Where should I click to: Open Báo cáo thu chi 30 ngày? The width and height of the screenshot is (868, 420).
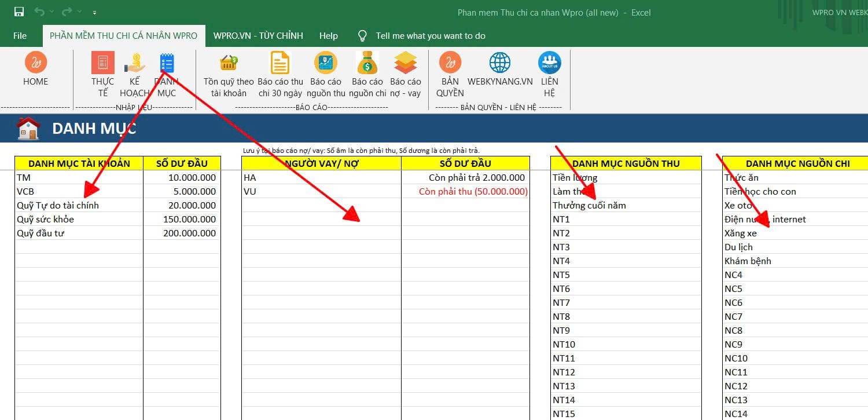280,63
